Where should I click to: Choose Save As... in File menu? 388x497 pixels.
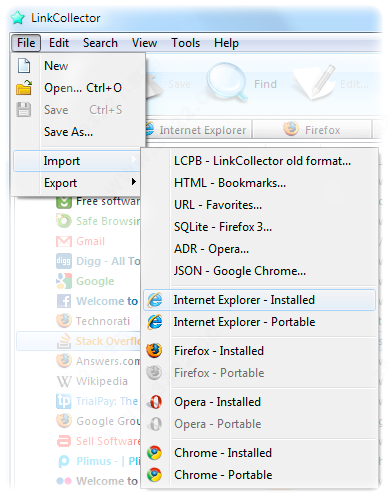tap(68, 132)
